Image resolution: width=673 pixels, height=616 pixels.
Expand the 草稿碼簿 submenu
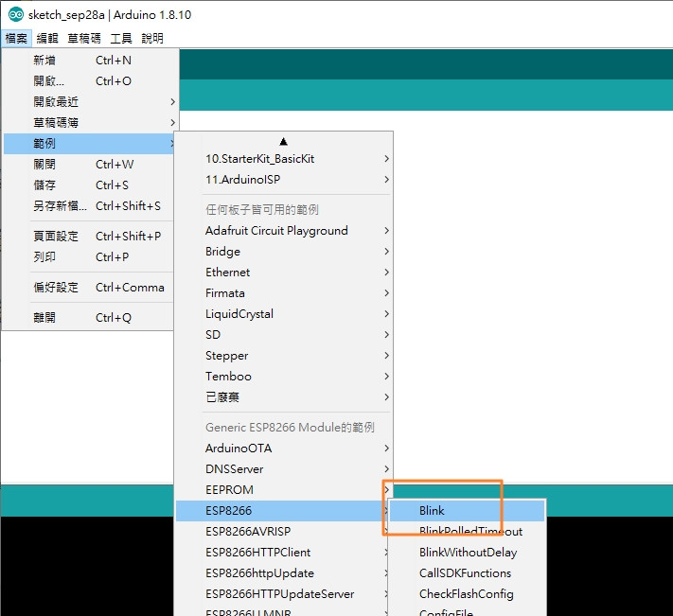(x=89, y=123)
